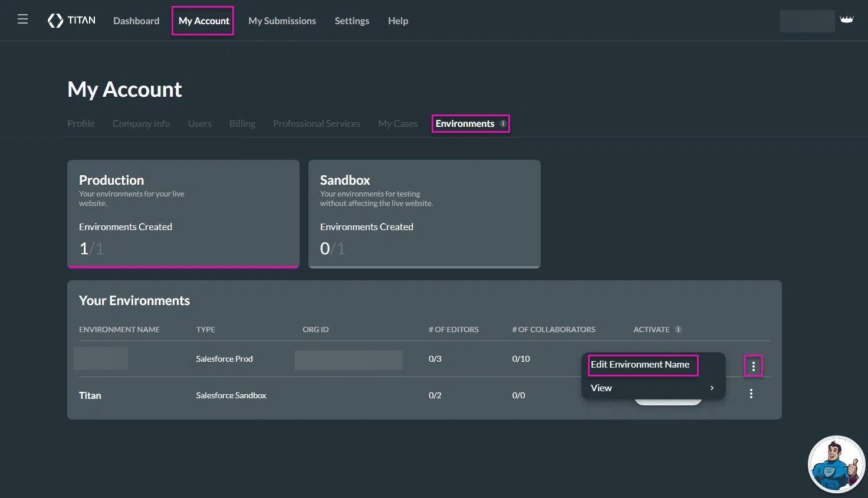868x498 pixels.
Task: Select the Production environments card
Action: pos(183,214)
